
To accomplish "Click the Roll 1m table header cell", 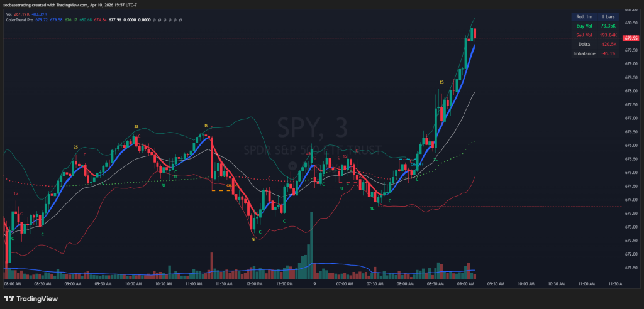I will click(x=585, y=16).
